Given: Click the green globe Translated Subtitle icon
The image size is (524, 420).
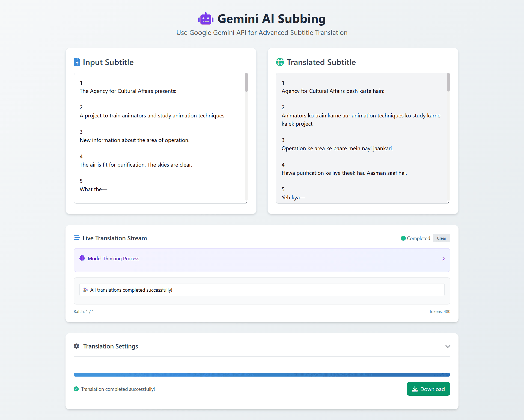Looking at the screenshot, I should [x=280, y=62].
